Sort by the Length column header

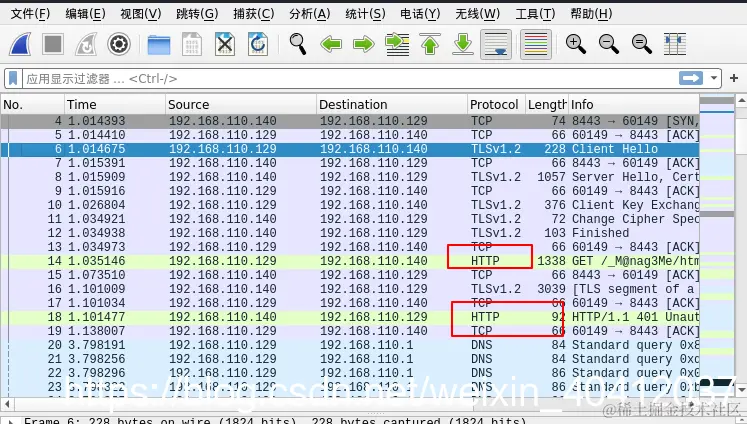pos(546,104)
